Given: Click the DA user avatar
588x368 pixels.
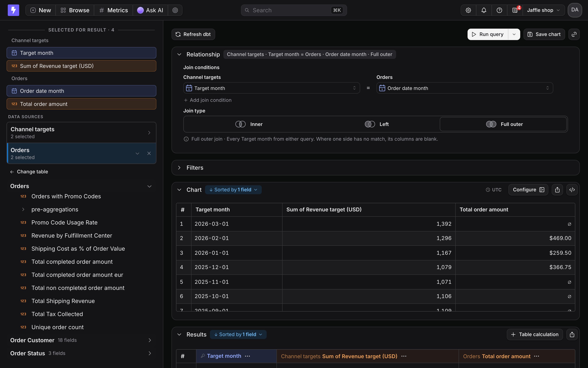Looking at the screenshot, I should pos(575,10).
